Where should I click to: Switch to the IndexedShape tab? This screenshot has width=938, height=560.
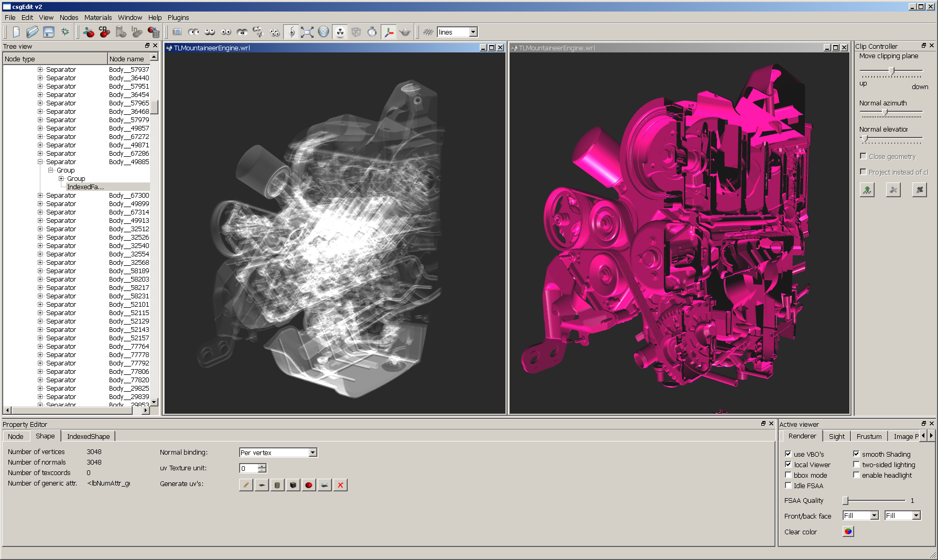[88, 436]
